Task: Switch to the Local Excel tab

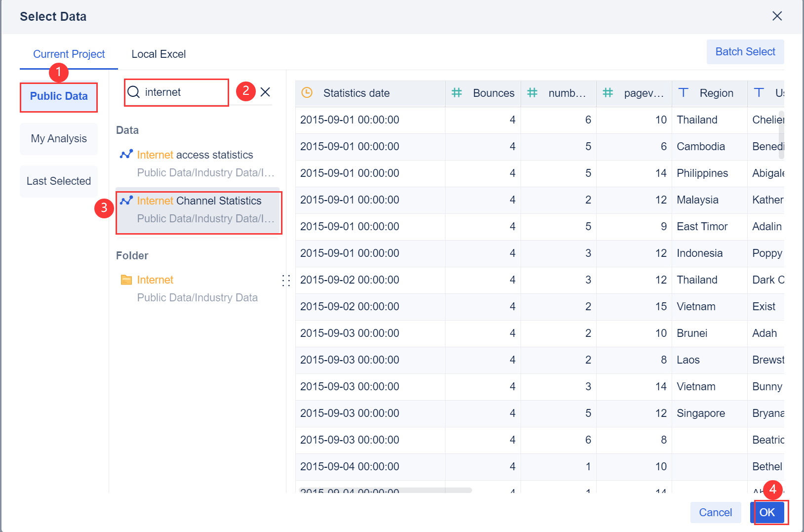Action: pos(159,54)
